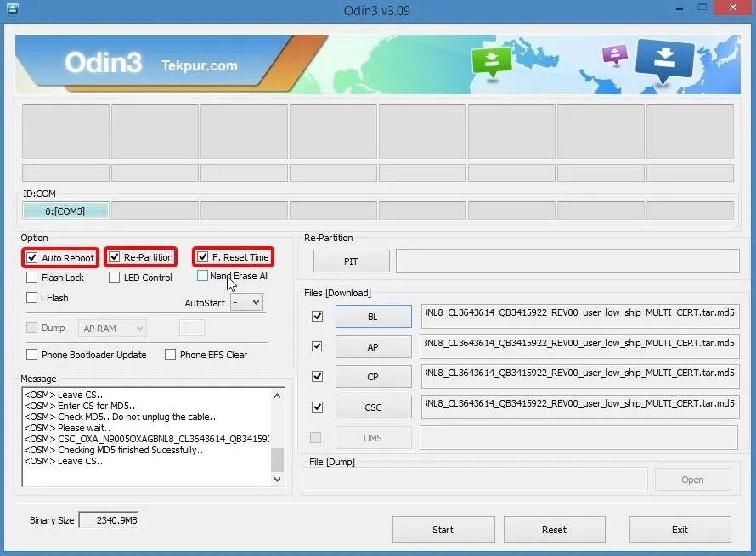The height and width of the screenshot is (556, 756).
Task: Click the CSC_OXA_N9005OXAGBNL8 log line
Action: point(147,439)
